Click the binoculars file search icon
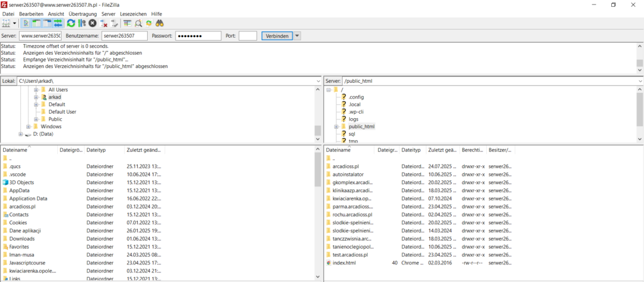This screenshot has width=644, height=282. [x=160, y=23]
